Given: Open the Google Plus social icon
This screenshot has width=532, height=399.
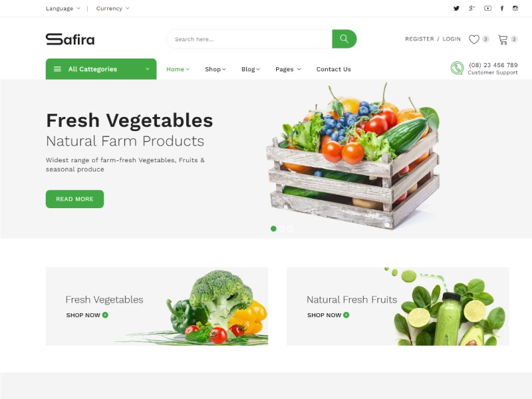Looking at the screenshot, I should (x=471, y=8).
